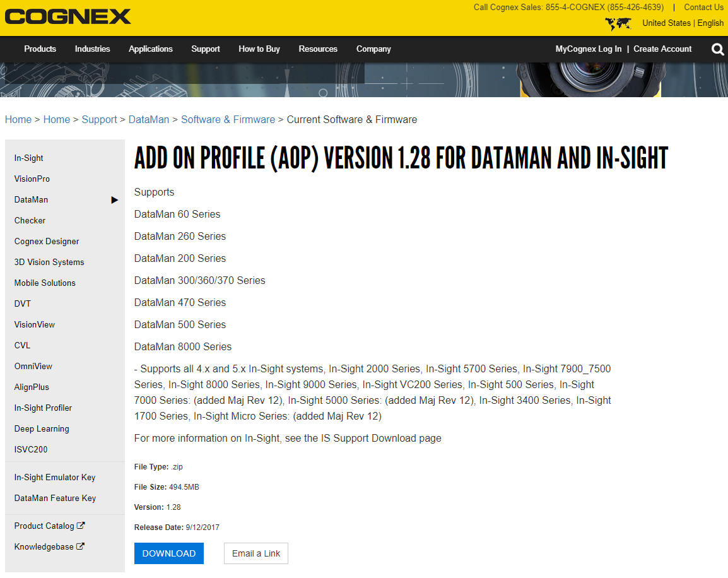Click MyCognex Log In link
This screenshot has width=728, height=578.
click(588, 49)
